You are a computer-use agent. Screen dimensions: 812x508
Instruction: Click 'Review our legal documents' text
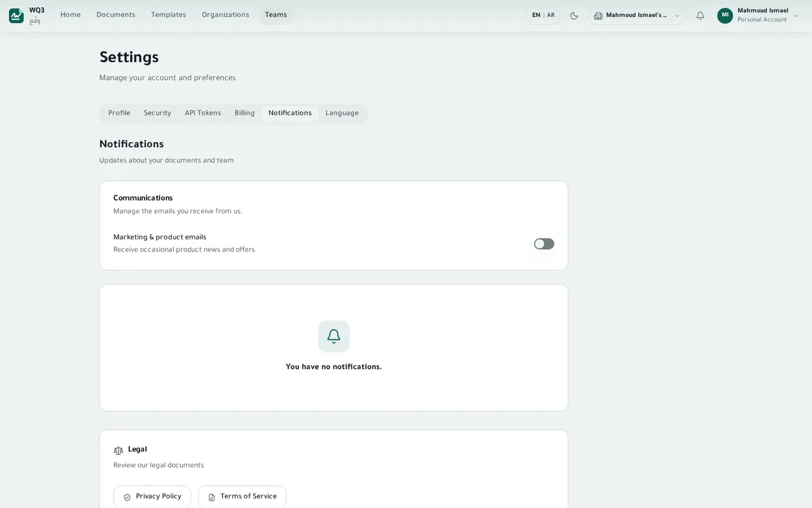[159, 465]
